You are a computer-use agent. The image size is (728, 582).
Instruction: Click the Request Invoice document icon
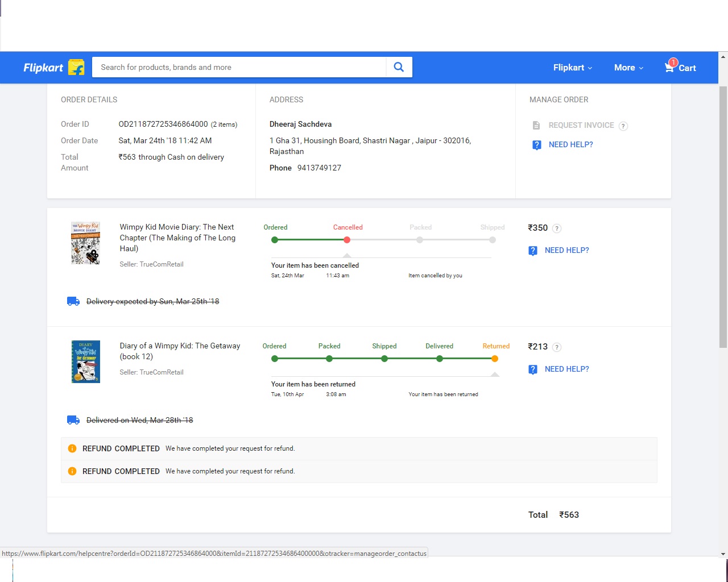pyautogui.click(x=536, y=125)
